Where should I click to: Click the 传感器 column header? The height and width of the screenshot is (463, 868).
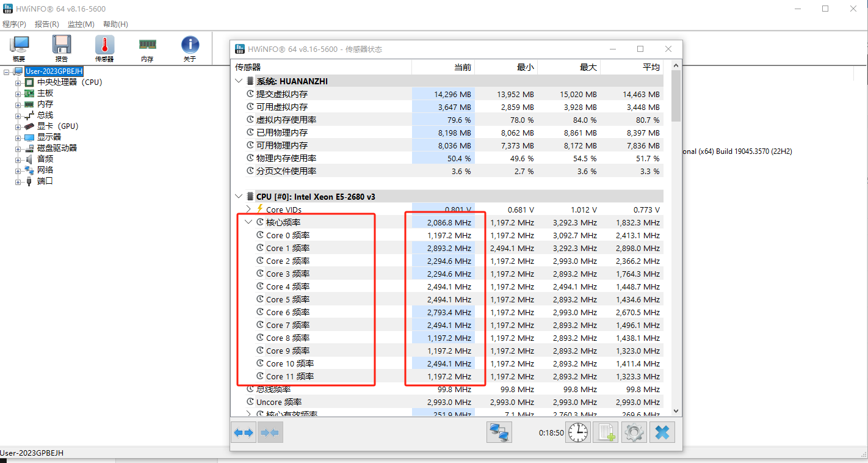(321, 67)
